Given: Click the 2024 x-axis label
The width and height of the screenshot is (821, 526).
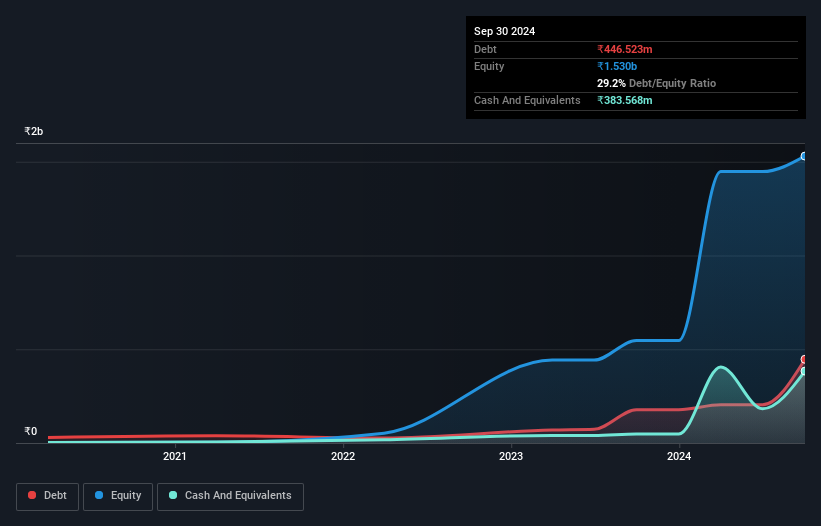Looking at the screenshot, I should 679,456.
